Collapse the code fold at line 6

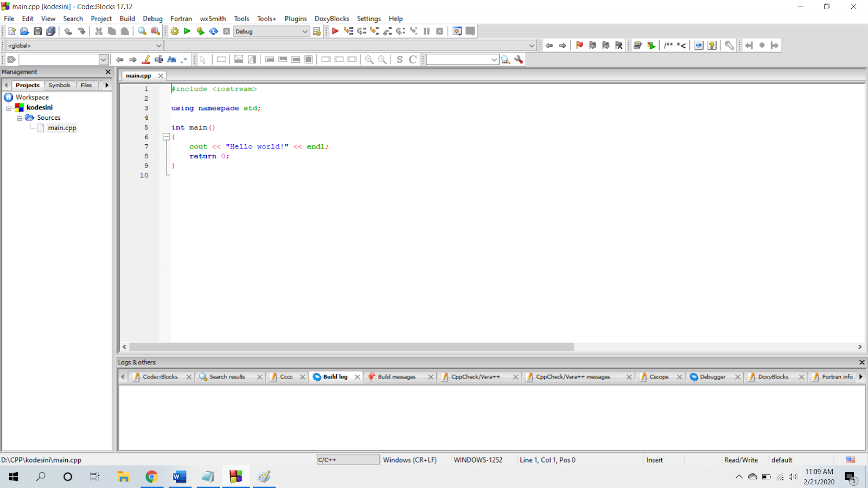click(167, 137)
